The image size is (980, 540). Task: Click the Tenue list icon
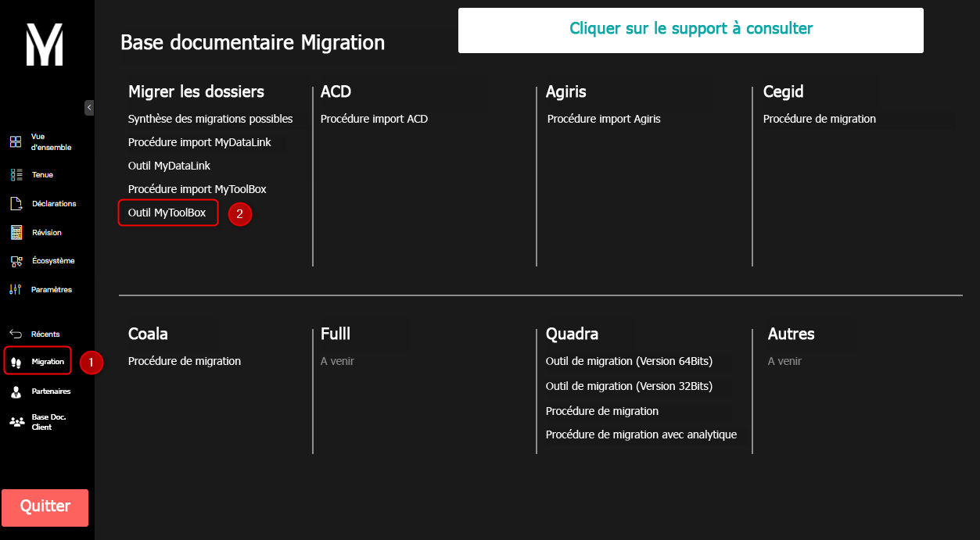[x=16, y=175]
